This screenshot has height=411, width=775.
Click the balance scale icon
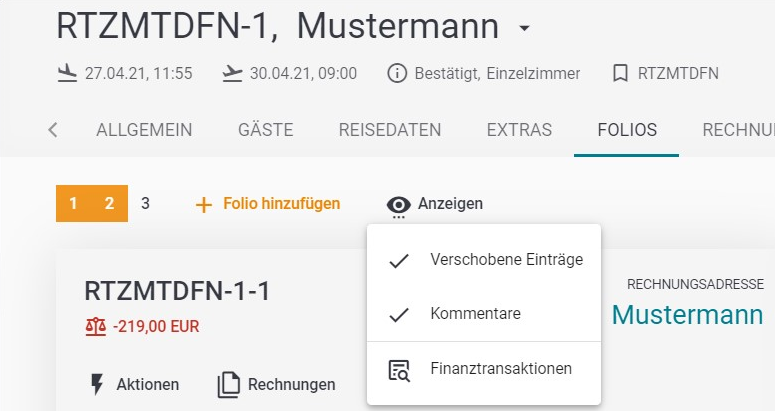(x=96, y=326)
